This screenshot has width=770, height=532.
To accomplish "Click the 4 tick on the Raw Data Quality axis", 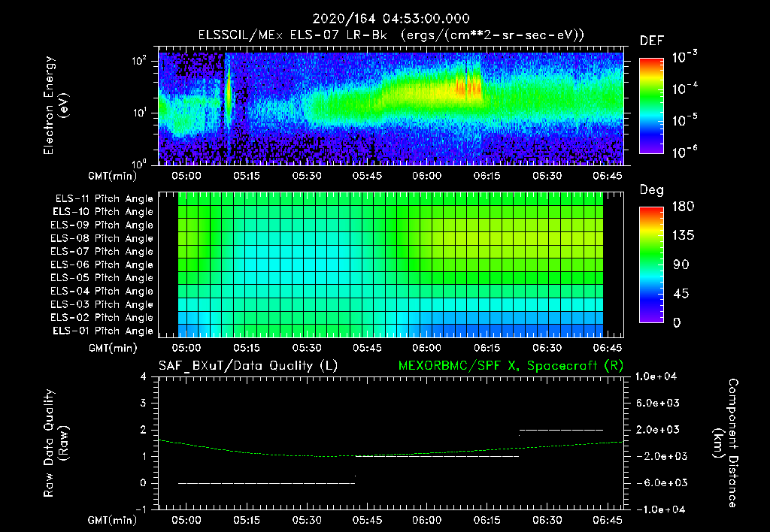I will [143, 376].
